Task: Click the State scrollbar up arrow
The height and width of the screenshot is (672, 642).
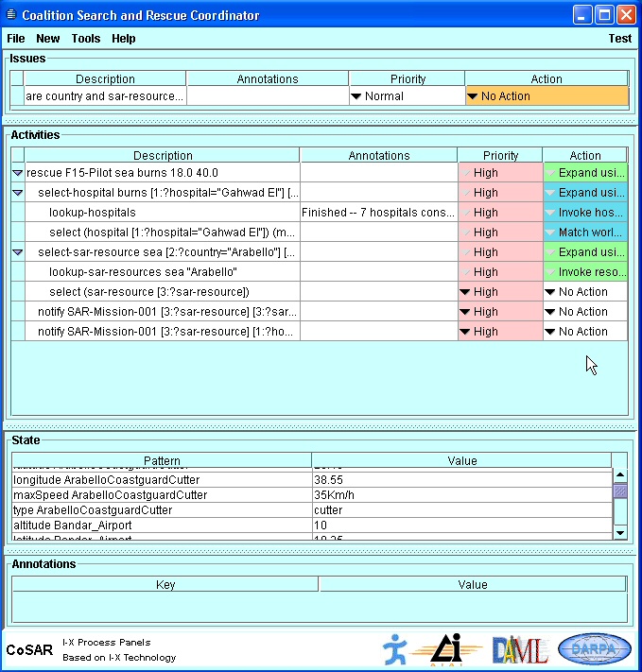Action: (620, 474)
